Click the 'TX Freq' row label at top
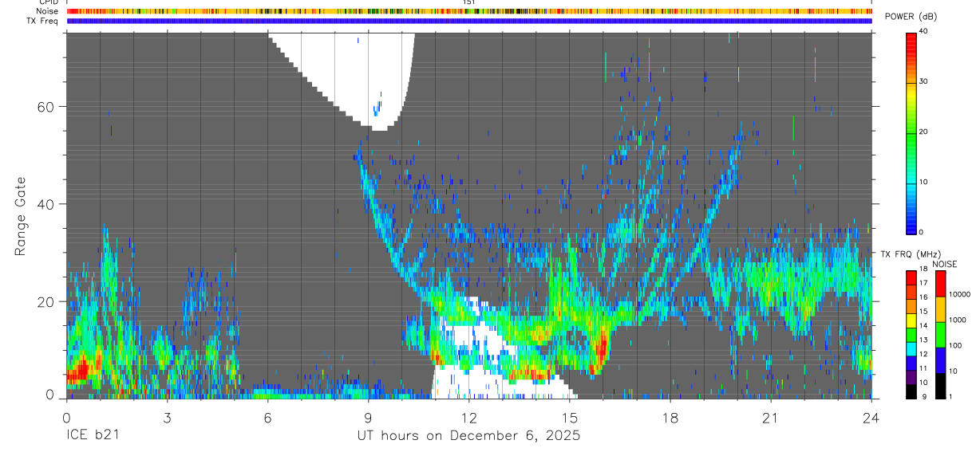The width and height of the screenshot is (980, 452). [44, 21]
